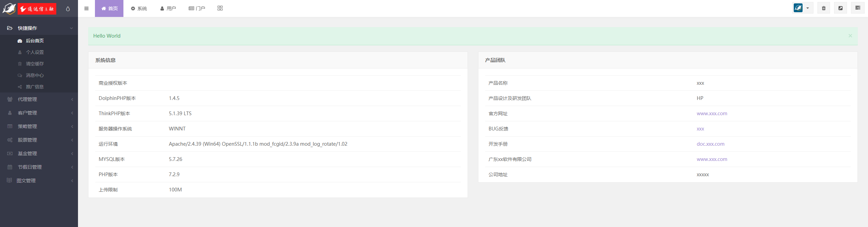Select 清空缓存 in the sidebar
Image resolution: width=868 pixels, height=227 pixels.
[x=35, y=64]
